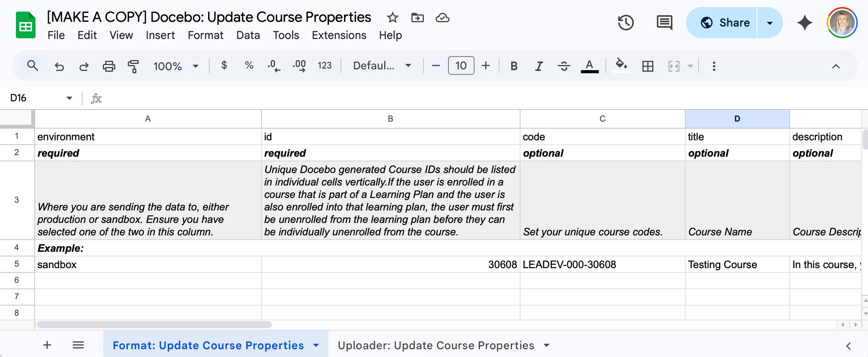Expand the merge type dropdown arrow

pyautogui.click(x=690, y=66)
